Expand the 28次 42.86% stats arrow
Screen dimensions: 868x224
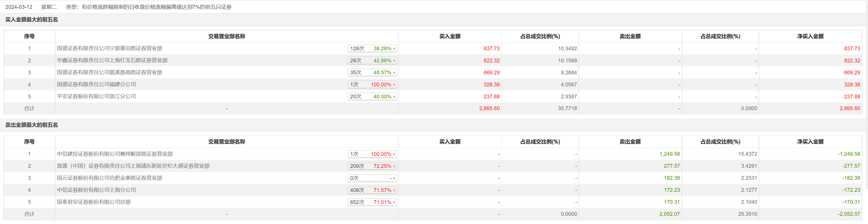tap(394, 61)
